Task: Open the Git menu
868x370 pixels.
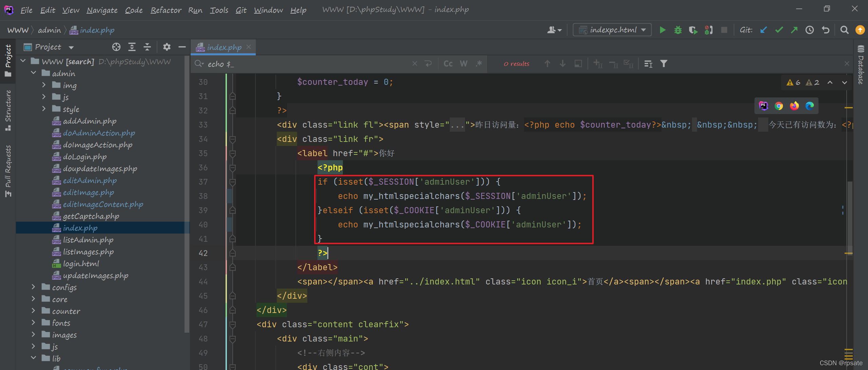Action: pos(241,10)
